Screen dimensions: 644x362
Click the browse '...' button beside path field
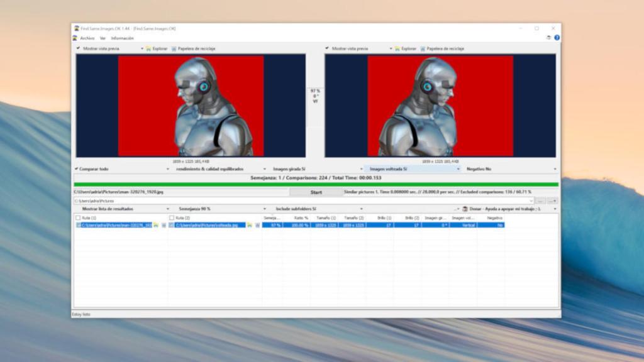[x=540, y=200]
